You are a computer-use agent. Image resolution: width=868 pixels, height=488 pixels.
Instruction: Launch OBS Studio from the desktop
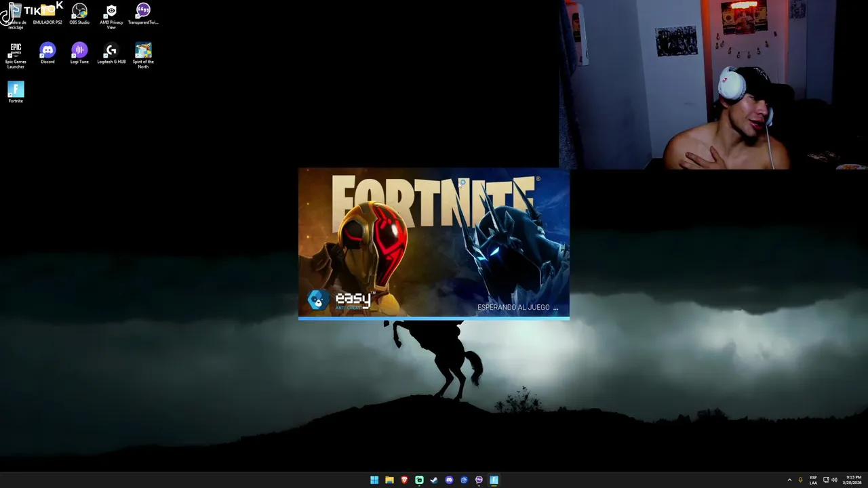click(79, 14)
